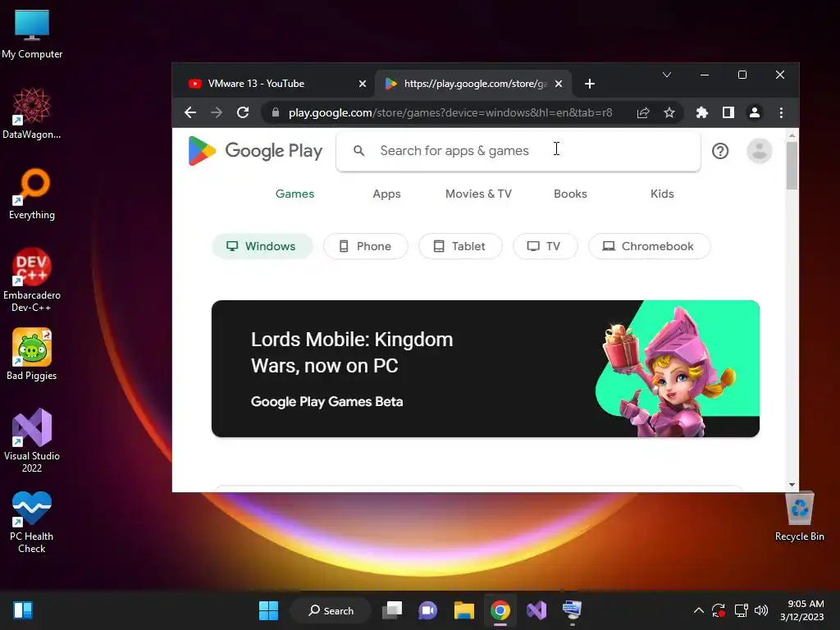Open Chrome profile avatar in toolbar

[x=755, y=112]
